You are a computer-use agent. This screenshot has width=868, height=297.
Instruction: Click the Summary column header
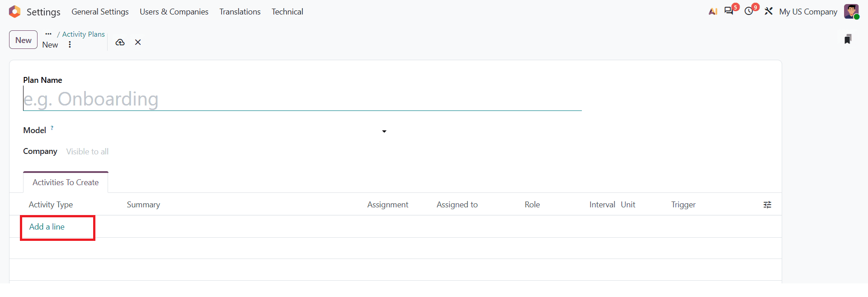(x=143, y=205)
